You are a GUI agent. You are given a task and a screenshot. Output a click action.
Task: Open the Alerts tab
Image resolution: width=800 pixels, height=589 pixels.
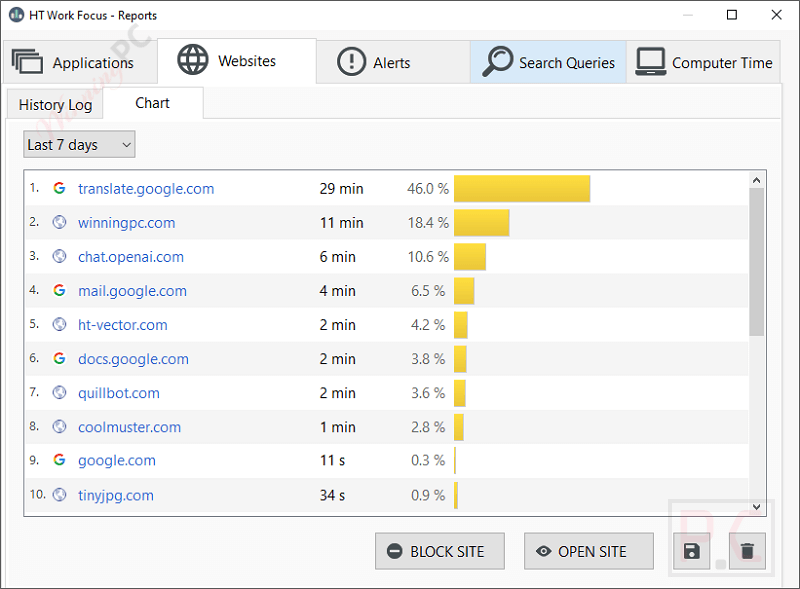[393, 62]
